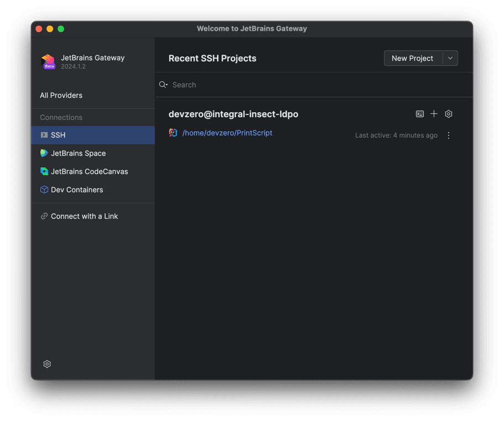Click the Dev Containers cube icon
This screenshot has height=421, width=504.
[x=44, y=190]
